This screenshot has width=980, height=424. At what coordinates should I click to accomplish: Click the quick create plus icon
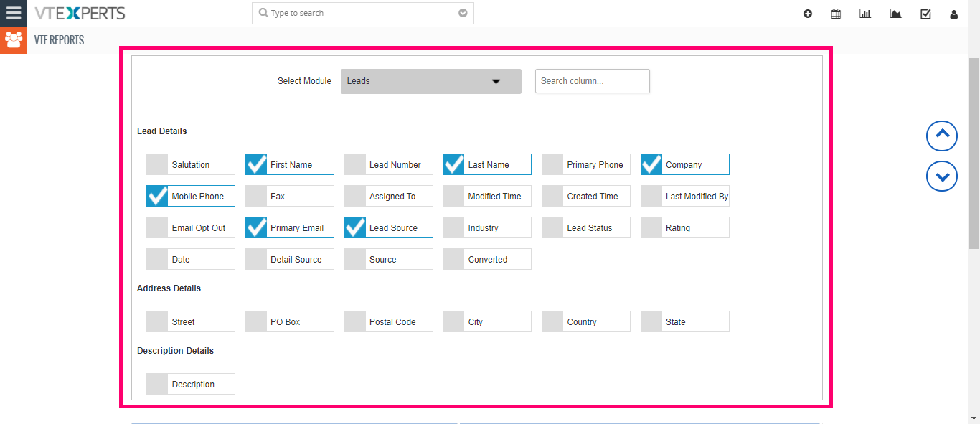(808, 14)
